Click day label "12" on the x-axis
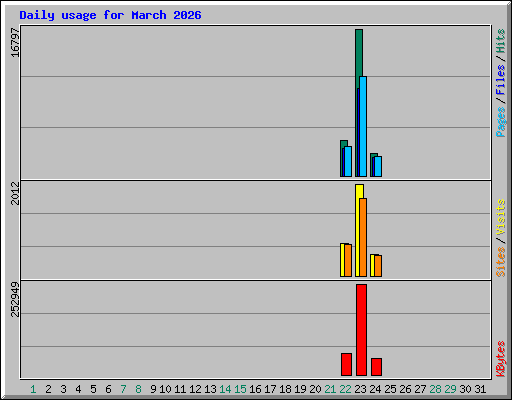512x400 pixels. click(195, 389)
